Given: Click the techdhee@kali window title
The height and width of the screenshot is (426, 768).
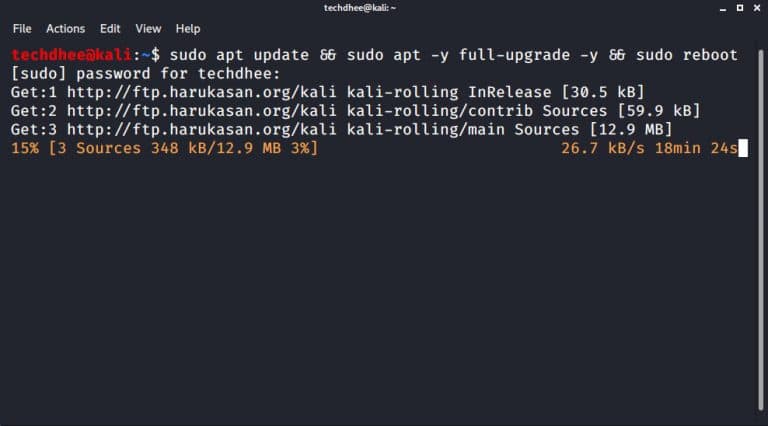Looking at the screenshot, I should click(384, 8).
